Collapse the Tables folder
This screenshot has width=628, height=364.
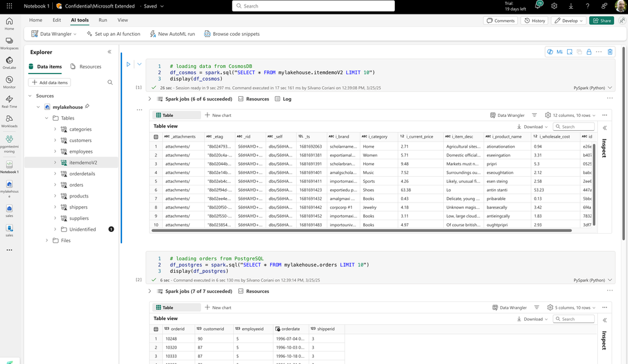pos(47,118)
